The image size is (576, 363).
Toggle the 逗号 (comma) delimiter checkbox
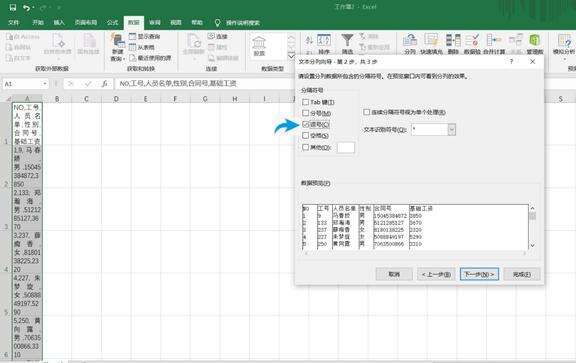coord(305,125)
